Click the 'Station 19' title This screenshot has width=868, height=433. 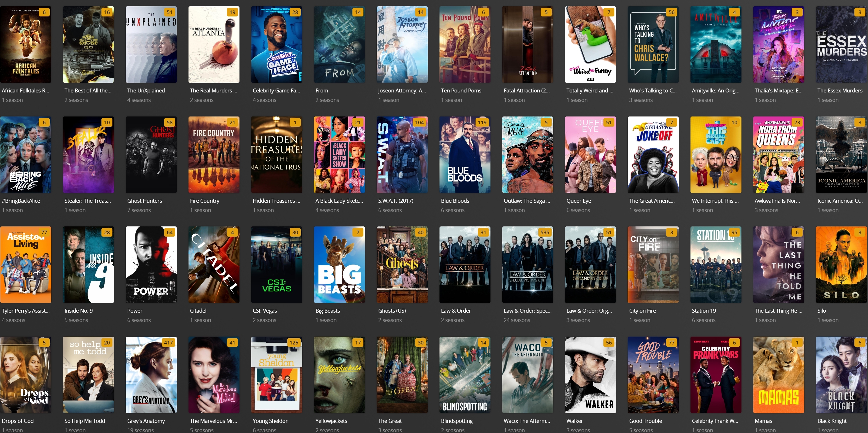coord(704,311)
